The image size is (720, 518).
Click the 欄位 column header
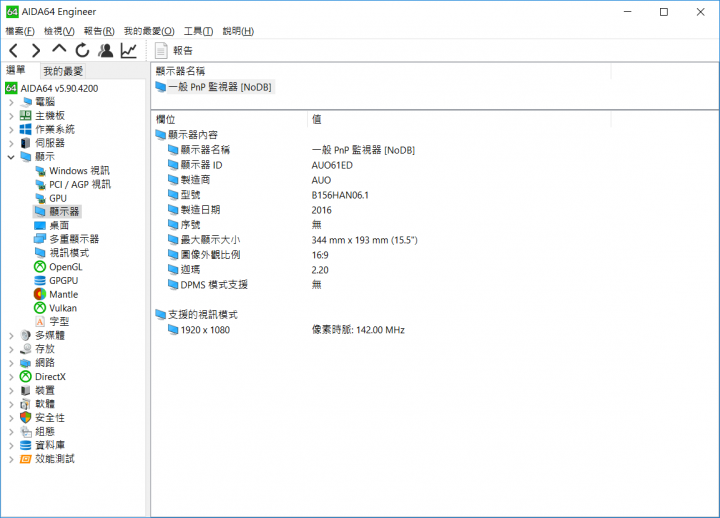tap(229, 119)
